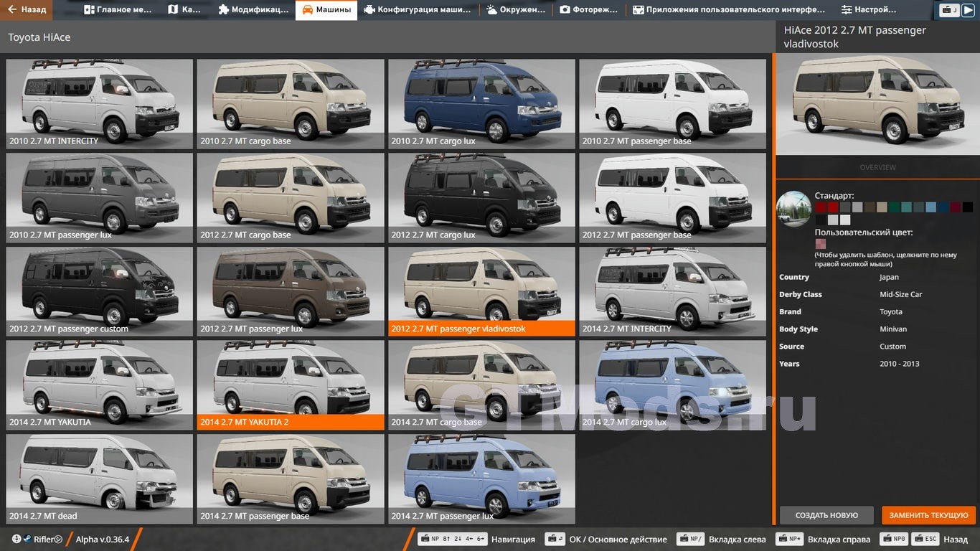This screenshot has height=551, width=980.
Task: Select the 2014 2.7 MT INTERCITY van
Action: [673, 291]
